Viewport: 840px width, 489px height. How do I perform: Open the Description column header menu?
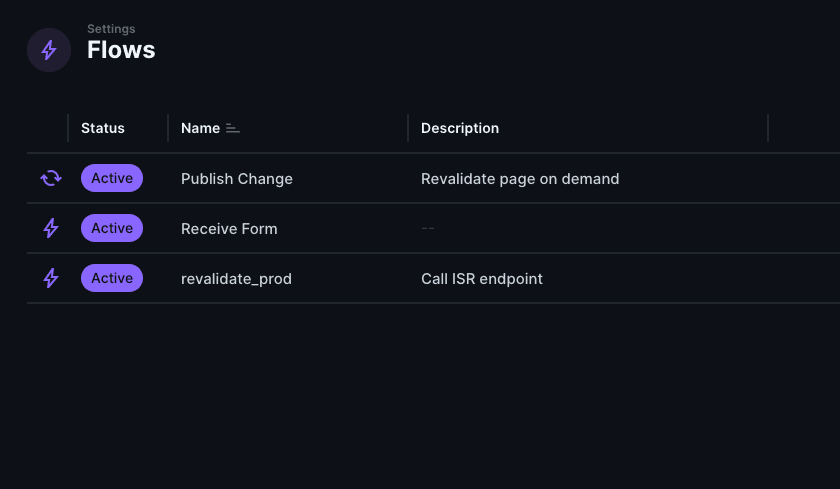tap(460, 128)
